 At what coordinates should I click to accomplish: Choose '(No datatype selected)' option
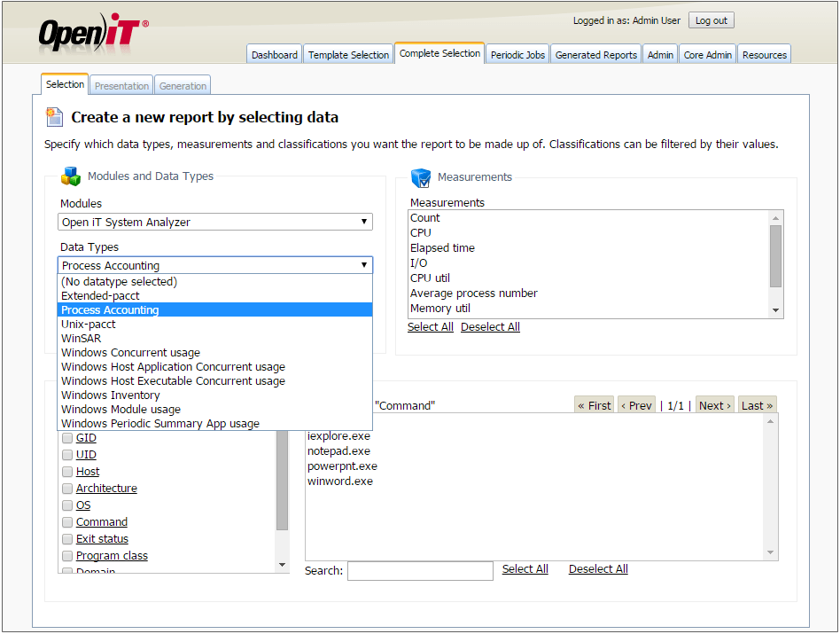click(214, 281)
